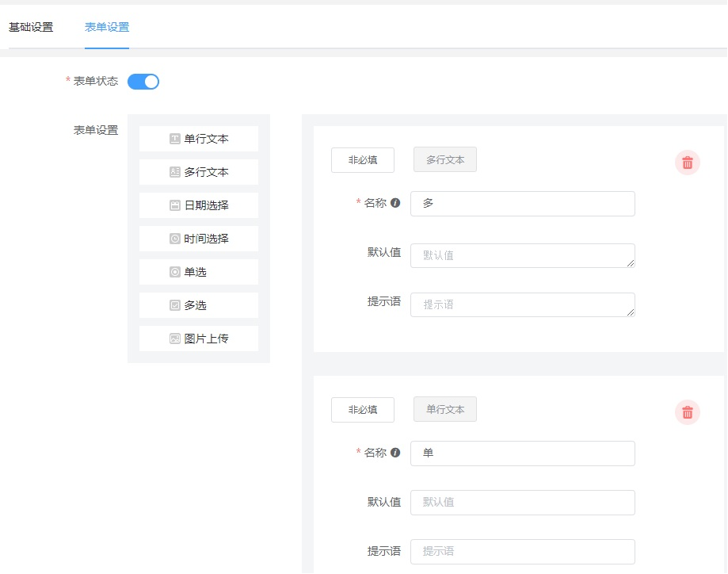The width and height of the screenshot is (728, 574).
Task: Add a 多行文本 field component
Action: [199, 172]
